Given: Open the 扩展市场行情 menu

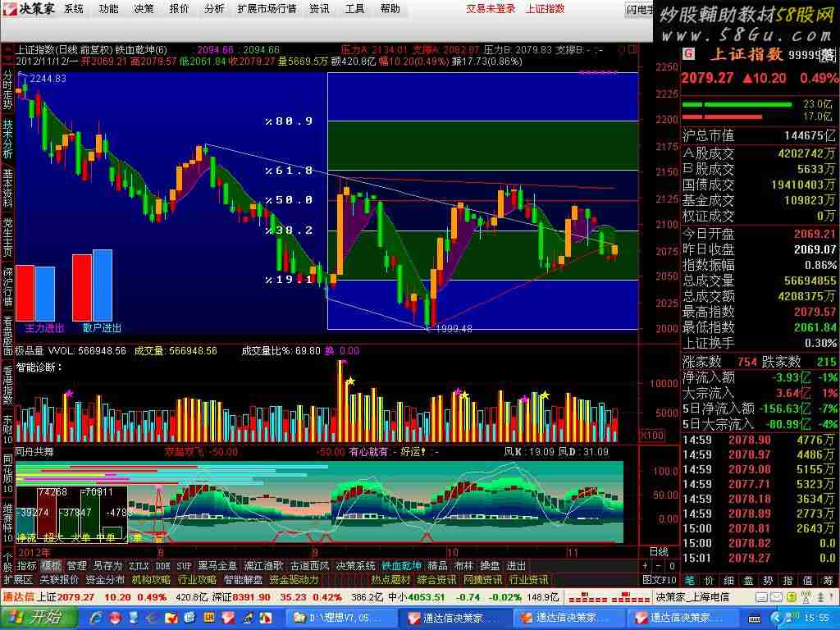Looking at the screenshot, I should click(267, 8).
